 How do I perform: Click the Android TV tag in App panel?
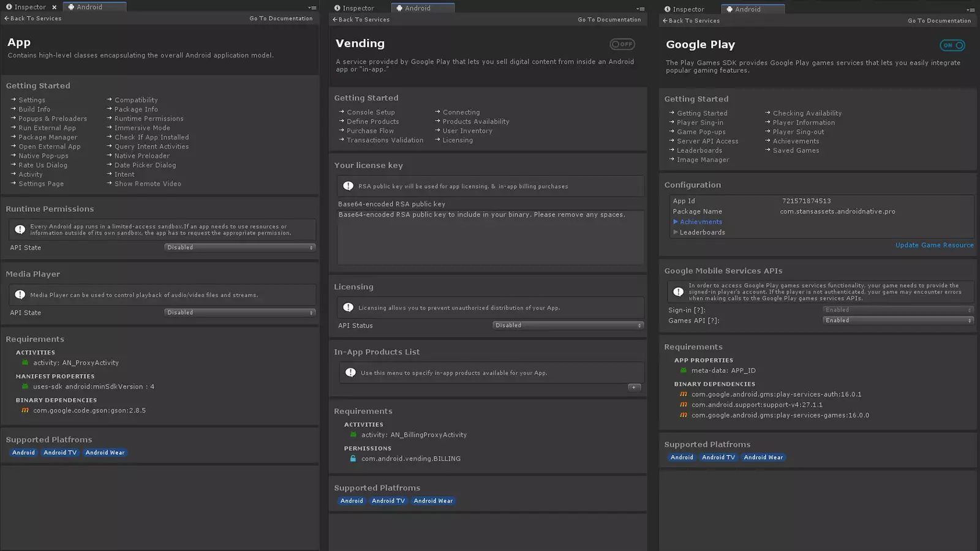(x=60, y=452)
